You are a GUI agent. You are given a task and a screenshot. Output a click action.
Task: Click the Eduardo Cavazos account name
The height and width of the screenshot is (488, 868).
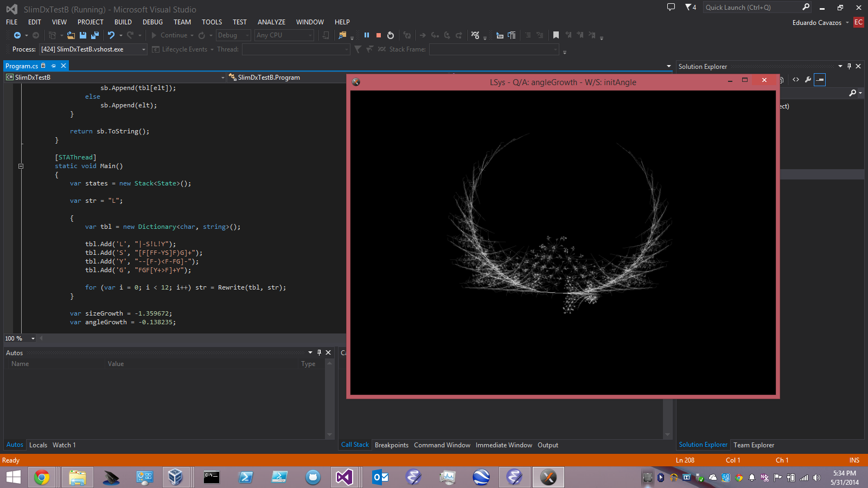click(817, 23)
